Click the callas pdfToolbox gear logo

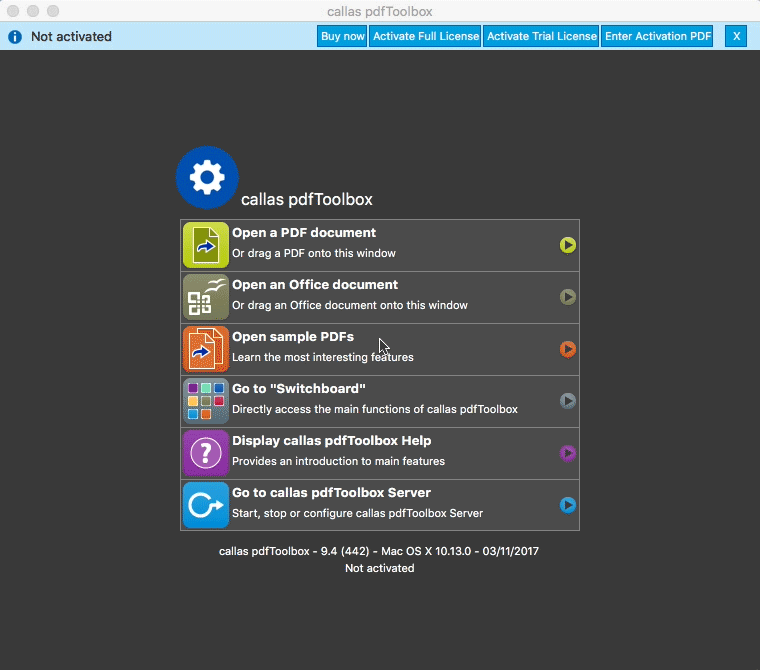[207, 177]
